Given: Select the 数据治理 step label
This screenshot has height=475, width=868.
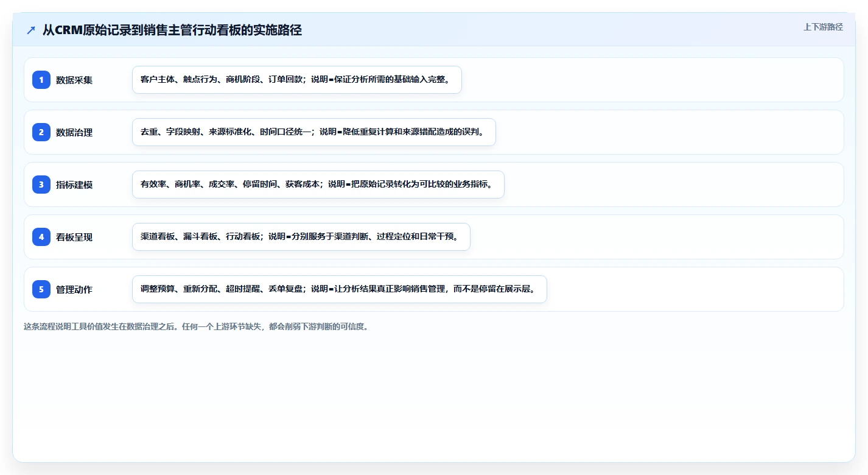Looking at the screenshot, I should [x=74, y=132].
